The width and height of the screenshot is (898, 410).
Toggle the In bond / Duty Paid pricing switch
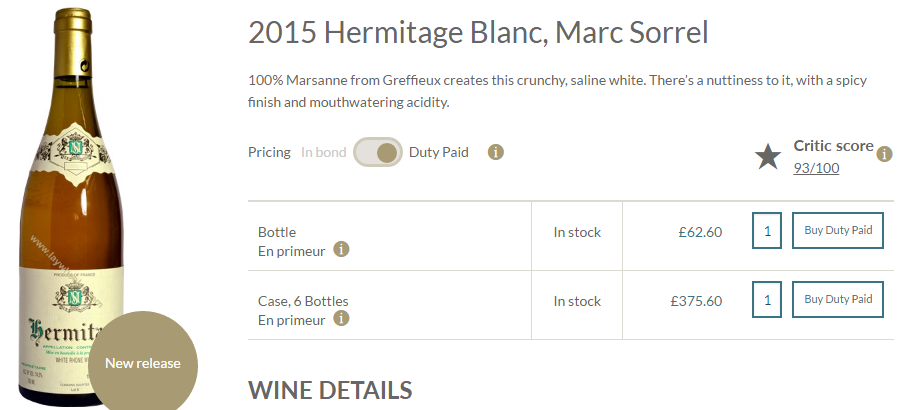click(378, 152)
